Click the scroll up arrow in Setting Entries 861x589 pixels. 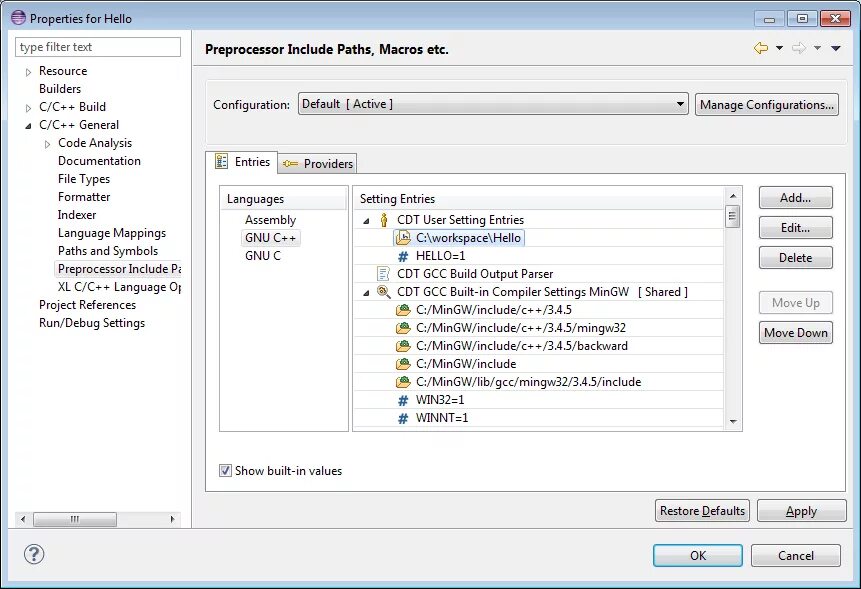coord(733,195)
